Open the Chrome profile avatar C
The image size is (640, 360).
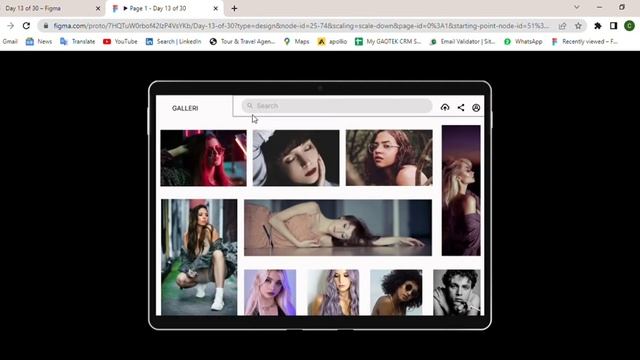(x=629, y=26)
